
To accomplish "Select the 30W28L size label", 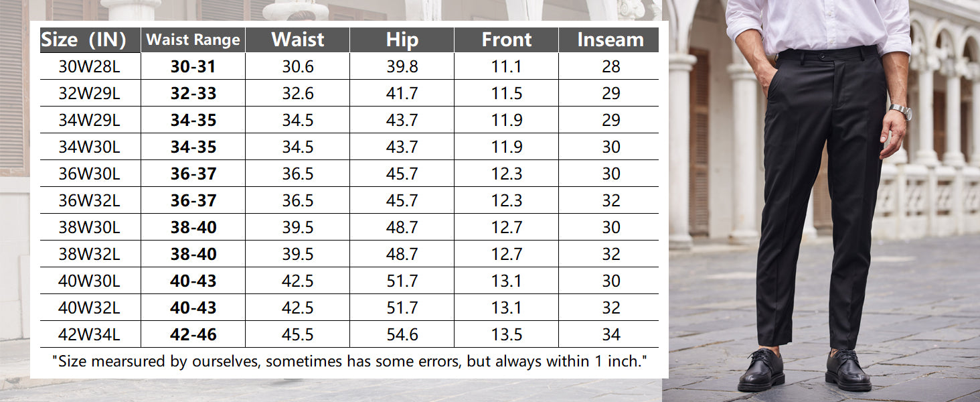I will pos(89,67).
